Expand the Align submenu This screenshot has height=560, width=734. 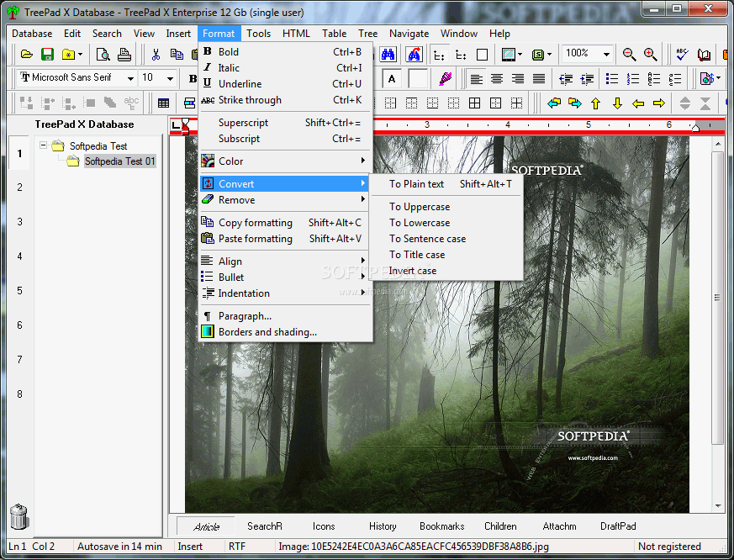click(x=286, y=262)
